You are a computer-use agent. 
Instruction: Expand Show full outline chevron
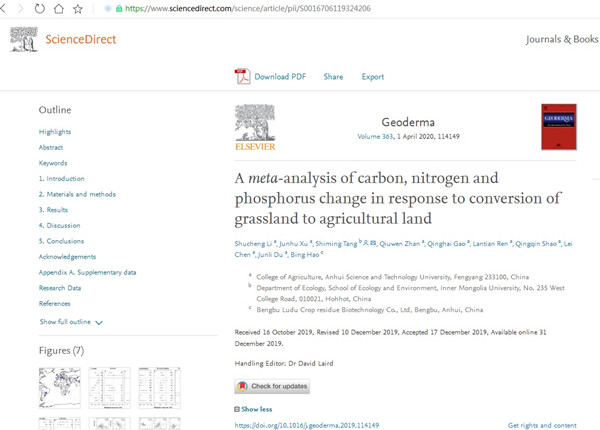[x=99, y=322]
